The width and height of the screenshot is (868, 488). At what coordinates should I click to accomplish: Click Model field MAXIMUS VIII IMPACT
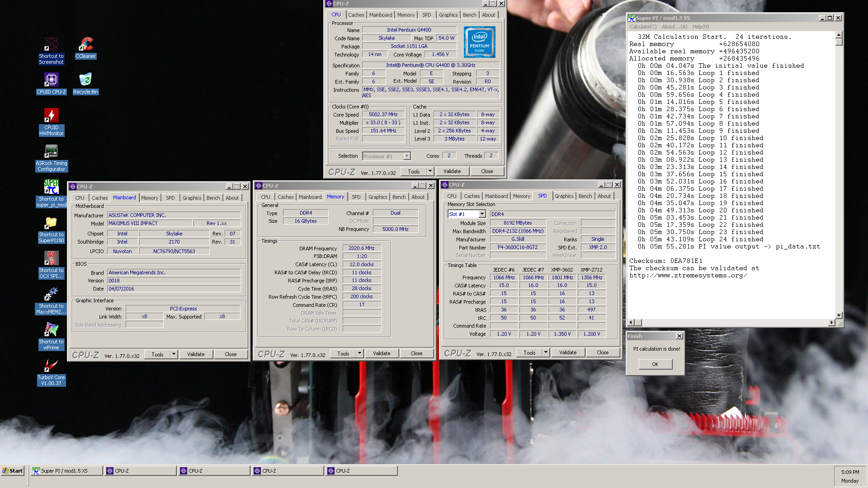tap(149, 223)
